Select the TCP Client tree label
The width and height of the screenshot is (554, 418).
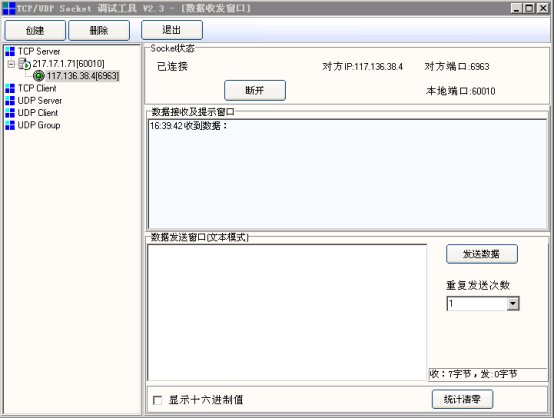tap(37, 88)
